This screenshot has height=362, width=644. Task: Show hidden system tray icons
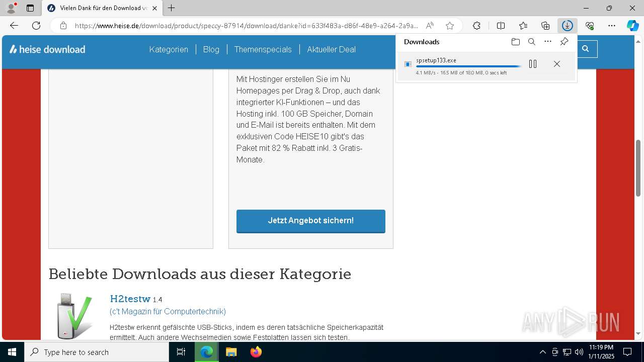(542, 352)
